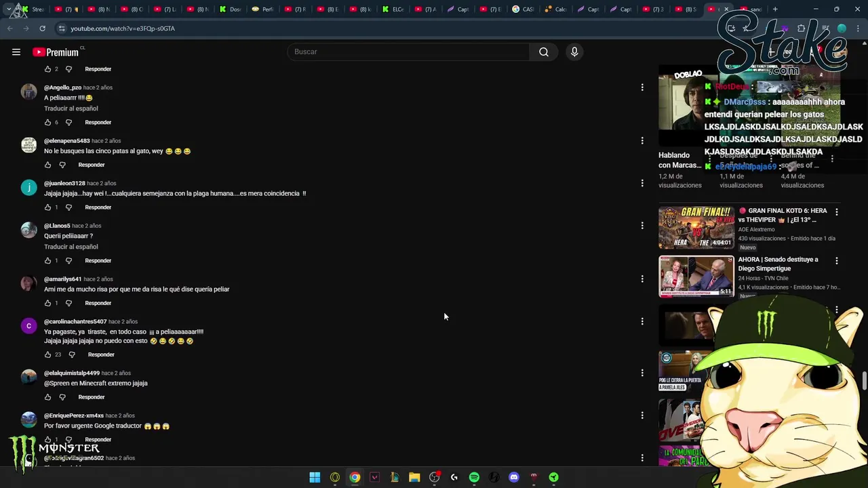Switch to the 'ELCe' Kick tab

[393, 9]
